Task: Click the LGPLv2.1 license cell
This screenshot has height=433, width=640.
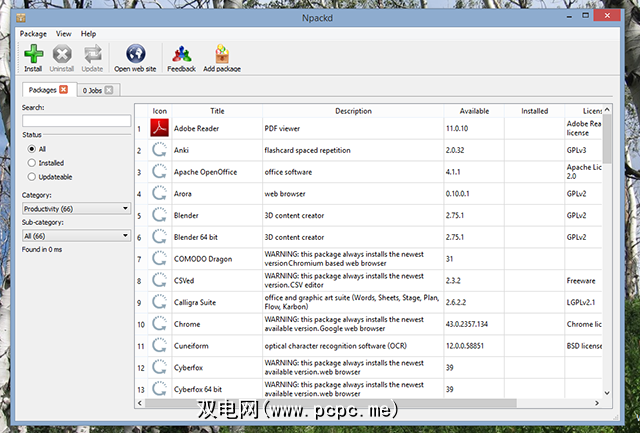Action: click(581, 302)
